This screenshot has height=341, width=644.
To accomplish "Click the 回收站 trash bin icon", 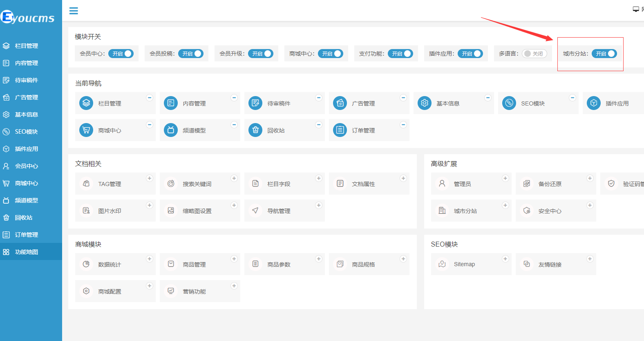I will [255, 130].
